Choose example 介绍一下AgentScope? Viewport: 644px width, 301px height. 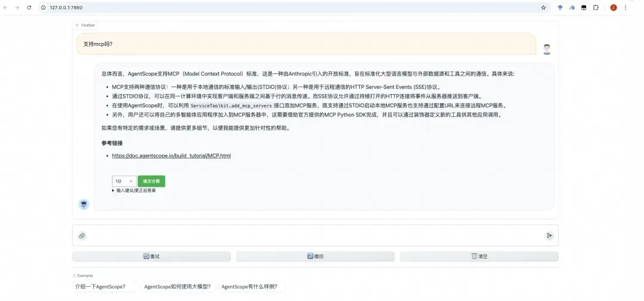click(105, 287)
